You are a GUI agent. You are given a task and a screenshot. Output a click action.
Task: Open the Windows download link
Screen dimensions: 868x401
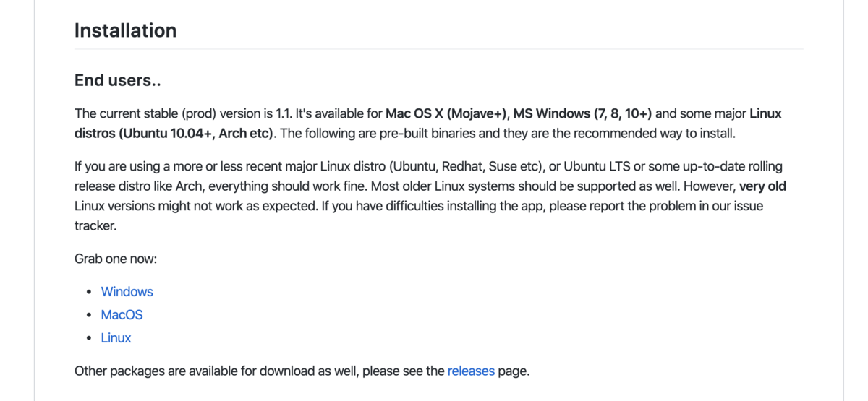pyautogui.click(x=127, y=292)
